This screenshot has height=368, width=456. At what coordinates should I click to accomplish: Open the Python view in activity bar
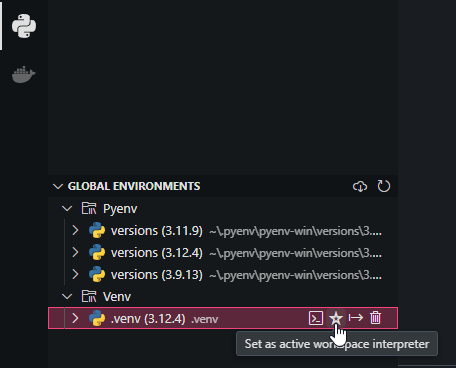pos(24,26)
